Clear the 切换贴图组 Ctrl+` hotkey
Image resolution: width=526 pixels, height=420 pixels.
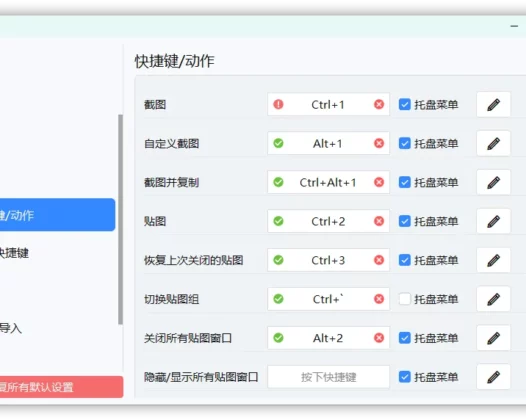coord(379,299)
